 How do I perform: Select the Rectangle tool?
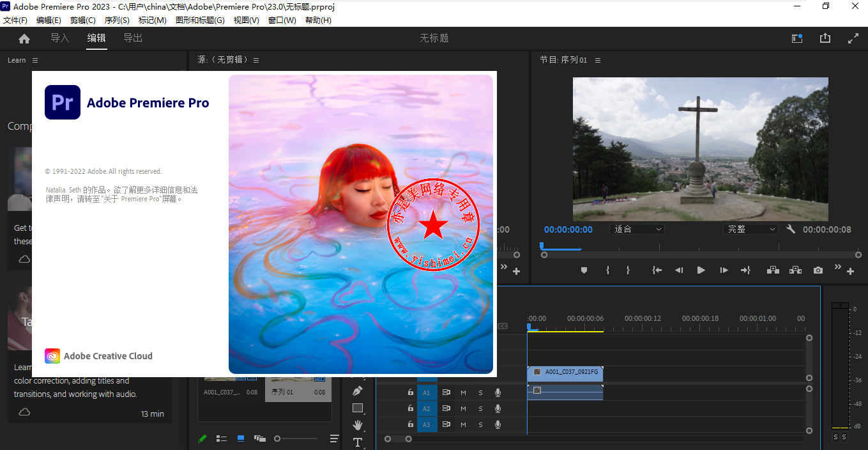click(x=358, y=408)
